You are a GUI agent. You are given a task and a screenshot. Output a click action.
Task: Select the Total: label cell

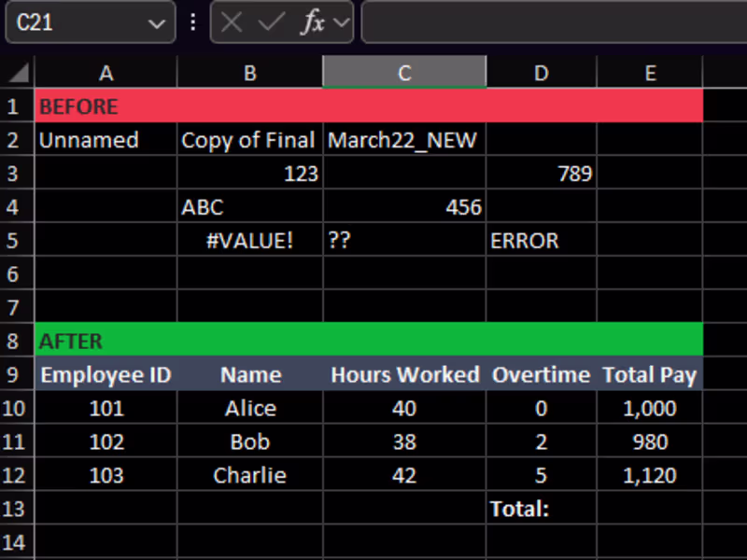click(x=541, y=509)
